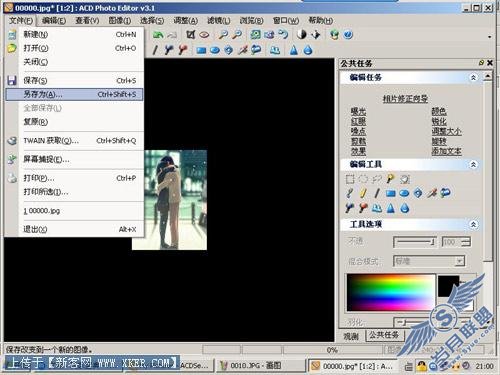
Task: Open the 混合模式 blend mode dropdown
Action: (459, 261)
